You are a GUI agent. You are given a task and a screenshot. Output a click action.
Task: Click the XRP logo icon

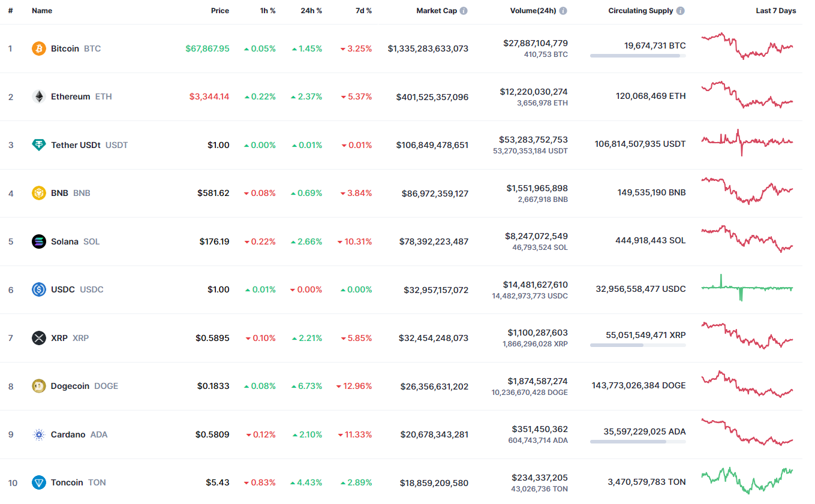(39, 338)
